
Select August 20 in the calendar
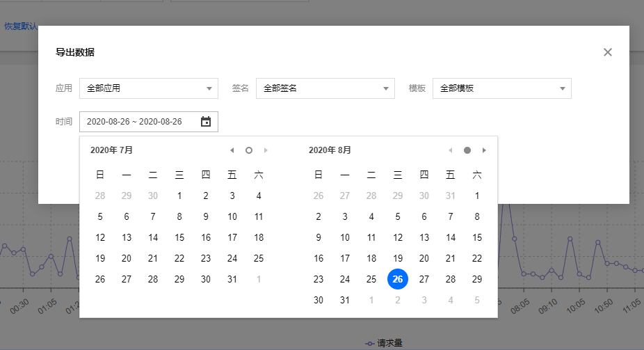pyautogui.click(x=424, y=258)
